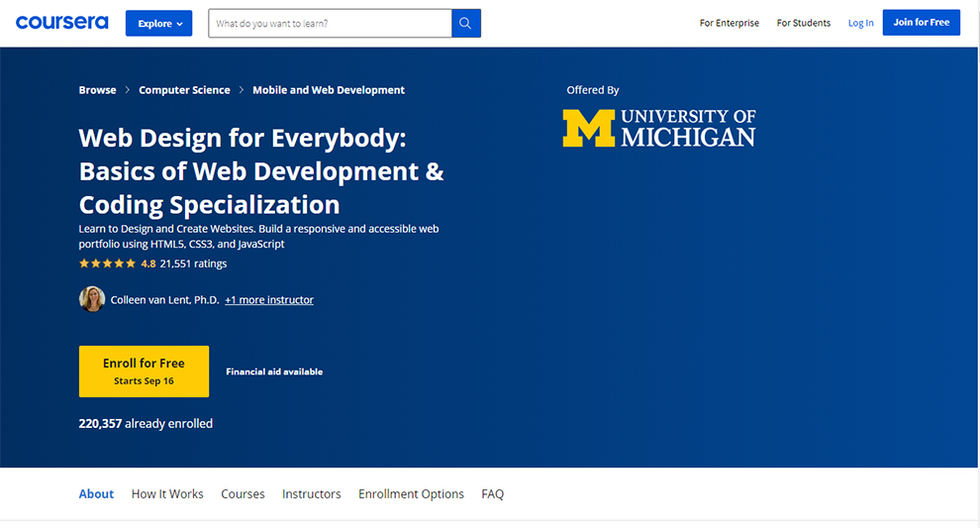Click the 21,551 ratings text
Image resolution: width=980 pixels, height=528 pixels.
193,264
